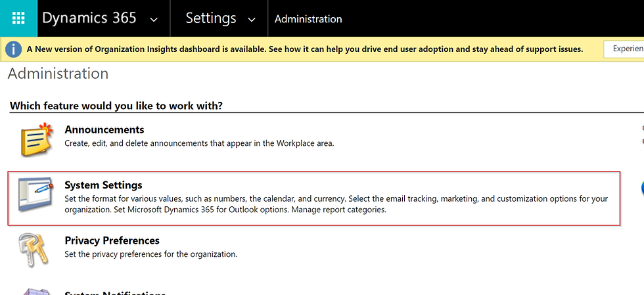Click the Experience button in notification bar
Screen dimensions: 644x295
[x=624, y=49]
